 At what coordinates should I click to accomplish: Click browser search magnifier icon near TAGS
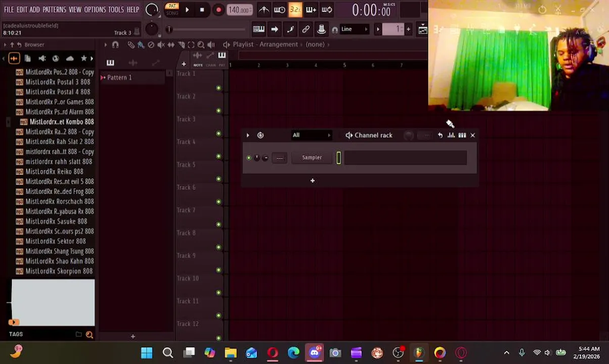point(90,334)
